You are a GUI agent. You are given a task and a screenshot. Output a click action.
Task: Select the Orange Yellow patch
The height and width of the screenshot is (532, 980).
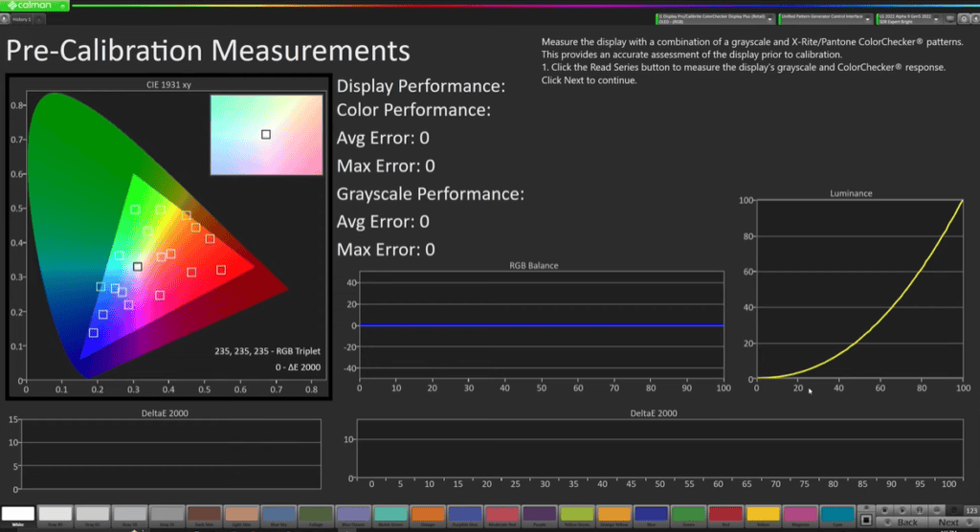pyautogui.click(x=613, y=516)
